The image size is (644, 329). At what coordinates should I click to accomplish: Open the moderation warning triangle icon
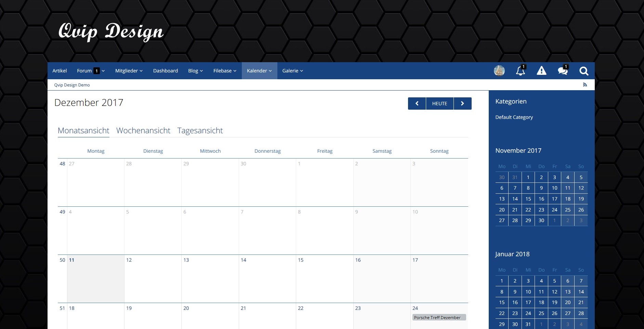541,71
